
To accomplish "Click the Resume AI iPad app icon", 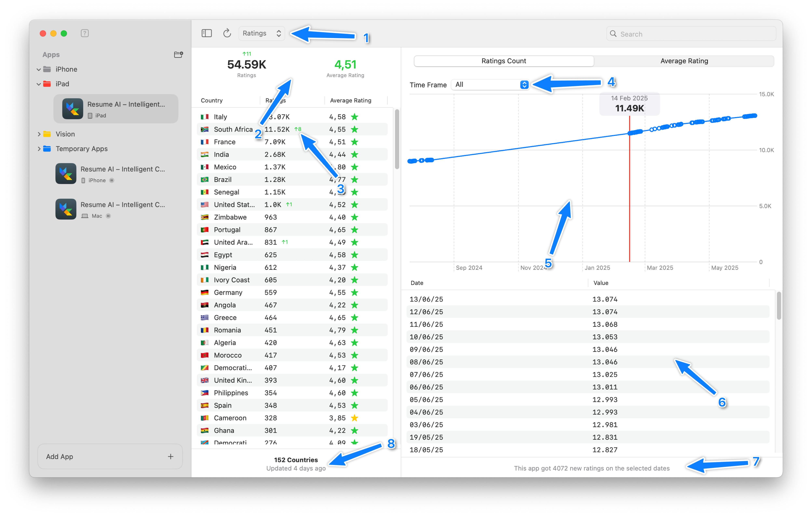I will pyautogui.click(x=72, y=109).
